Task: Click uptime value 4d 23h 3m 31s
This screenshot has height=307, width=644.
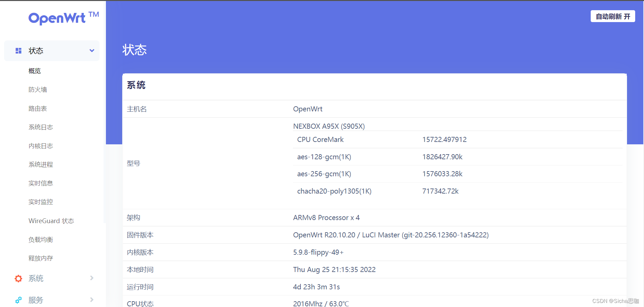Action: pos(316,287)
